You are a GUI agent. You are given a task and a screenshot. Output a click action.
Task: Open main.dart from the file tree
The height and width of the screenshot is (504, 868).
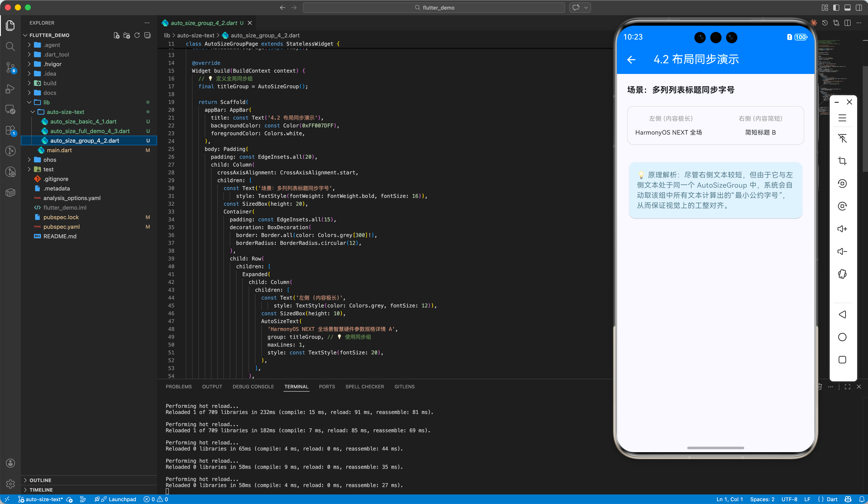(59, 150)
